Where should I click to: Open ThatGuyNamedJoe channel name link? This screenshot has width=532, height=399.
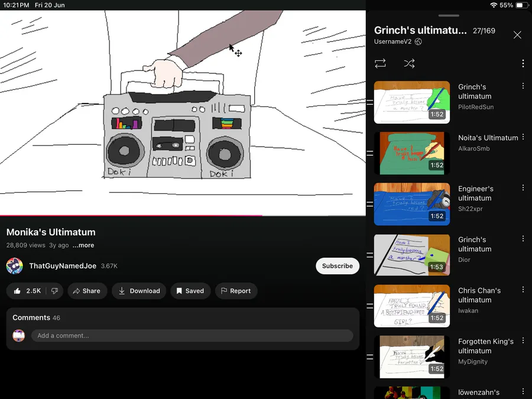63,265
